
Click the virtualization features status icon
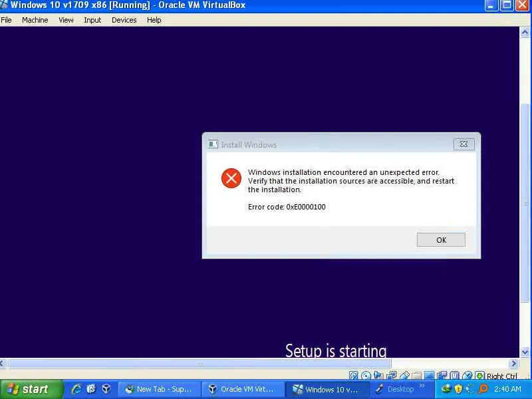point(455,375)
